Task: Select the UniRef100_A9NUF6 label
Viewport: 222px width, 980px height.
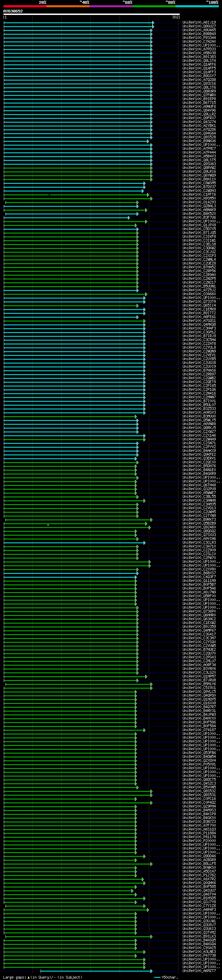Action: pos(199,106)
